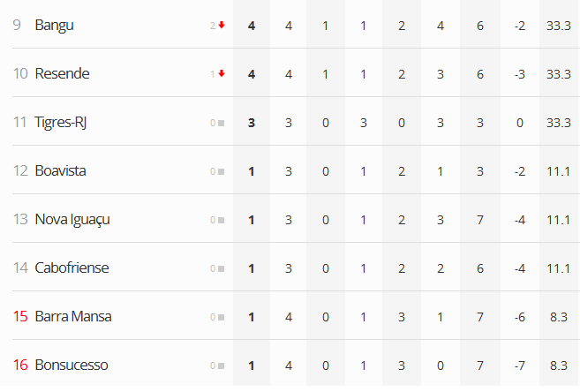Open the Bangu team page

[55, 26]
